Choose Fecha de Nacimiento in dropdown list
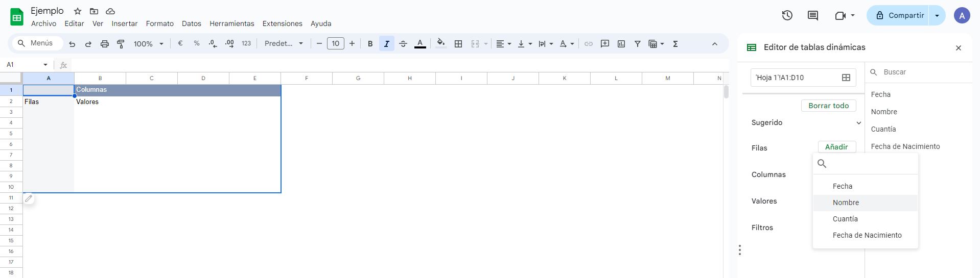The width and height of the screenshot is (980, 278). click(866, 235)
